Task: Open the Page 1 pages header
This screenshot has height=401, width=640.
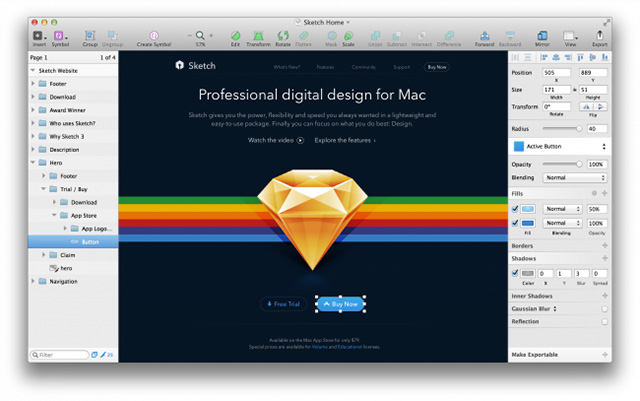Action: [73, 58]
